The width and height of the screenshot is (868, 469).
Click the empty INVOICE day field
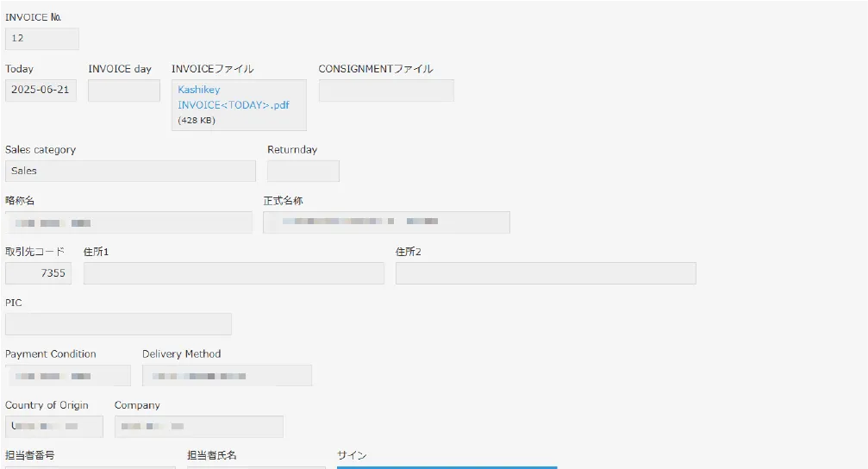pos(123,91)
